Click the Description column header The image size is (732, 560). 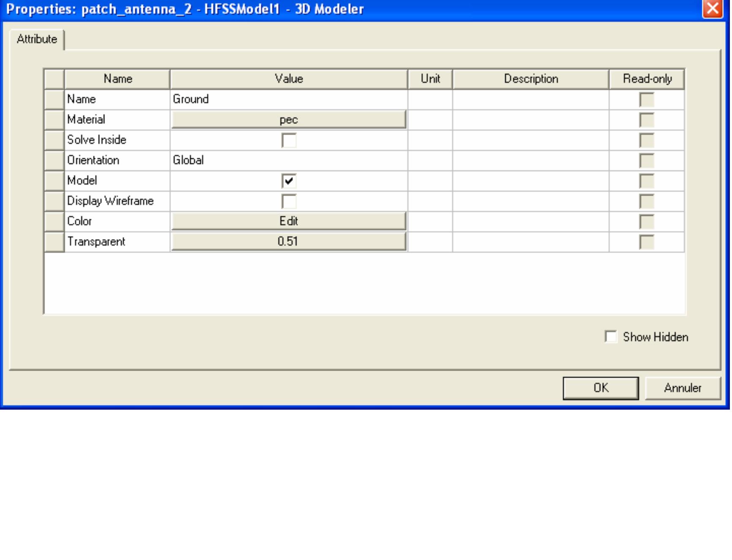[530, 79]
